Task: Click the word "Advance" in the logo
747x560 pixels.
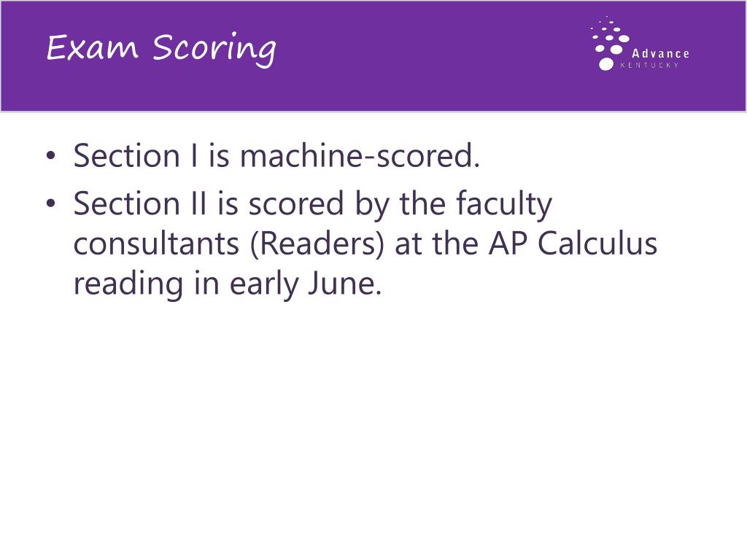Action: click(x=660, y=53)
